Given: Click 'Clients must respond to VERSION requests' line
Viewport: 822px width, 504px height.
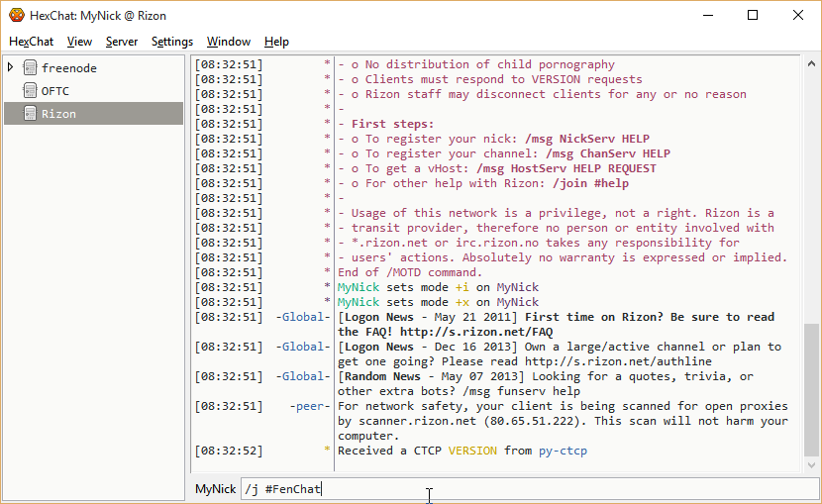Looking at the screenshot, I should (x=503, y=79).
